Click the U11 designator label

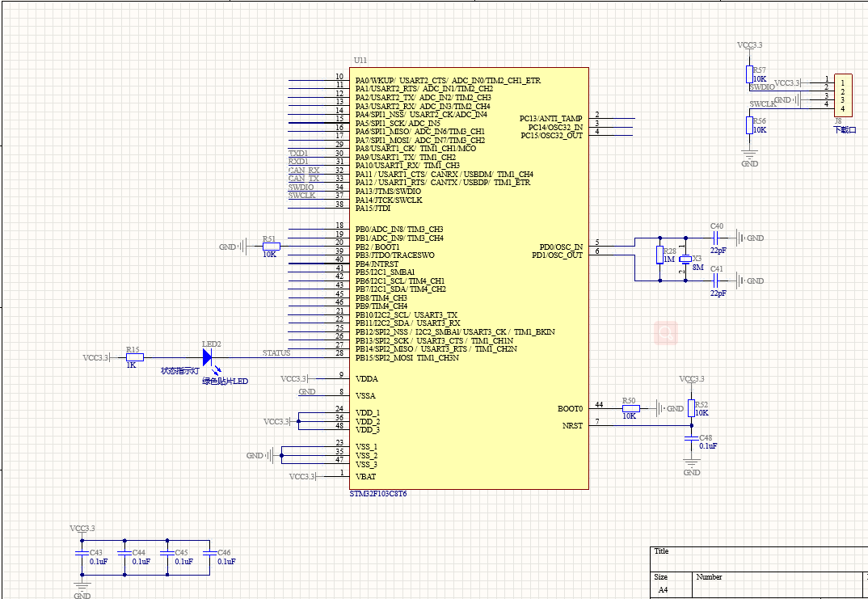tap(360, 61)
